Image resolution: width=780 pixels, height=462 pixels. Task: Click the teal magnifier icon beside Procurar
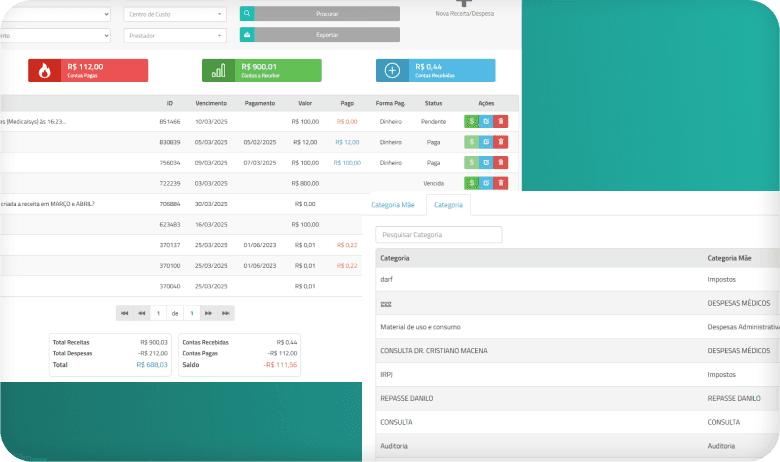click(x=247, y=13)
